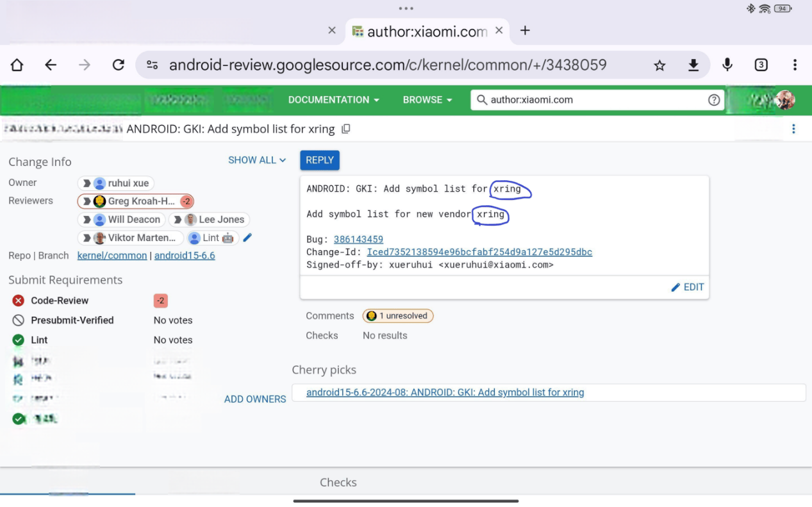Image resolution: width=812 pixels, height=507 pixels.
Task: Open the Change-Id hash link
Action: [479, 252]
